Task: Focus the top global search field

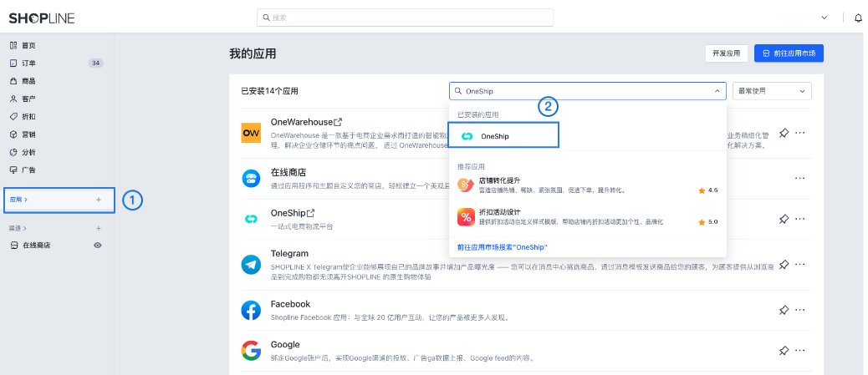Action: click(x=406, y=18)
